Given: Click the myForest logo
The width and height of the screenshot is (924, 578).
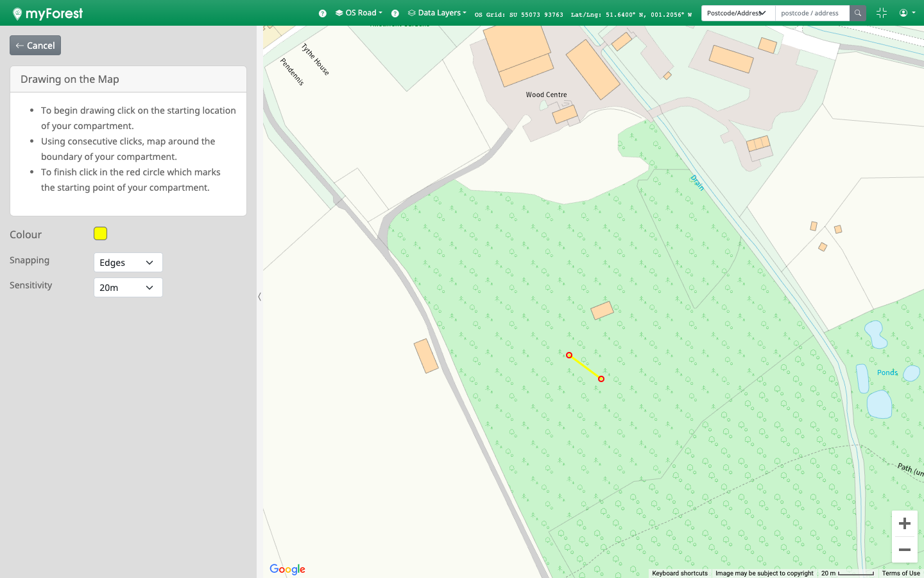Looking at the screenshot, I should 47,13.
